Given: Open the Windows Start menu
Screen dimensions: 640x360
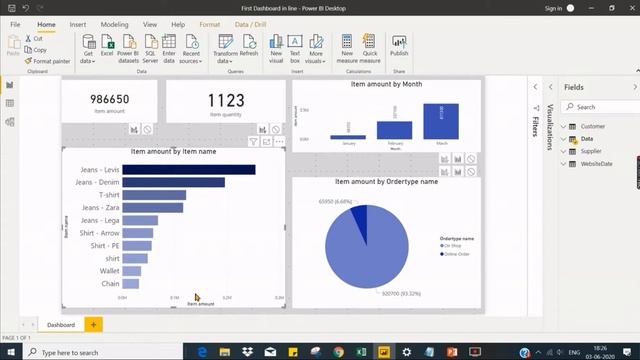Looking at the screenshot, I should (x=11, y=352).
